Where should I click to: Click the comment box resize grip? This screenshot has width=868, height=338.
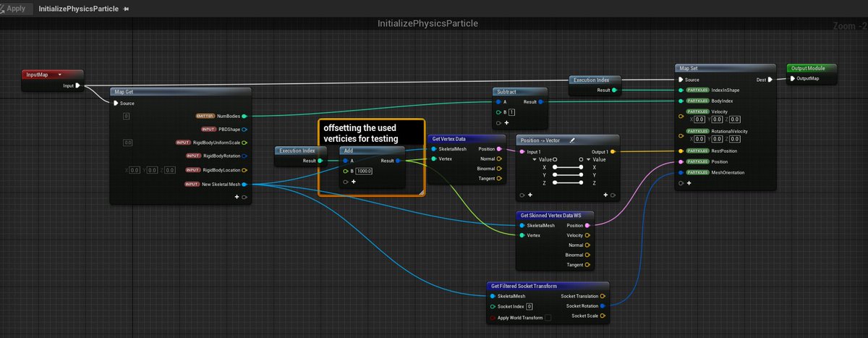pos(420,192)
